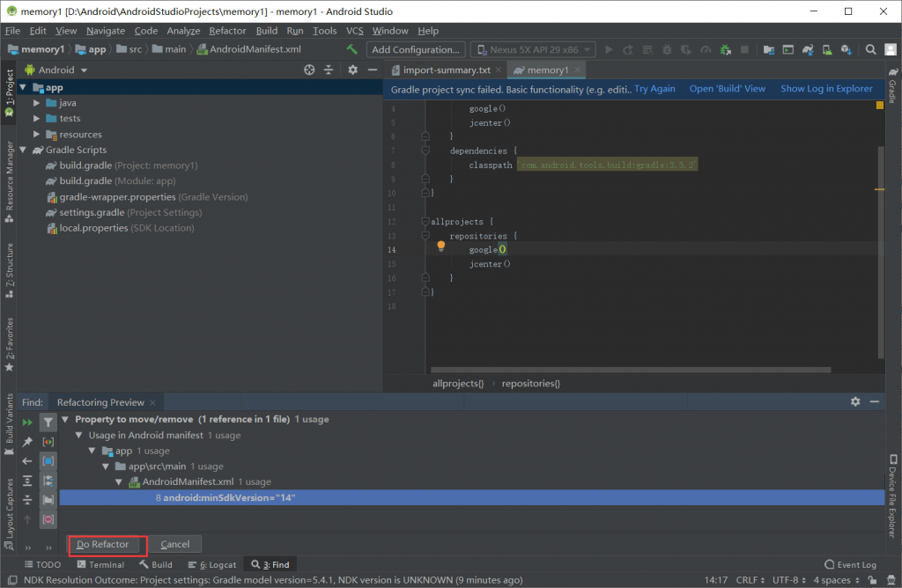The image size is (902, 588).
Task: Open Project panel settings gear
Action: pyautogui.click(x=352, y=70)
